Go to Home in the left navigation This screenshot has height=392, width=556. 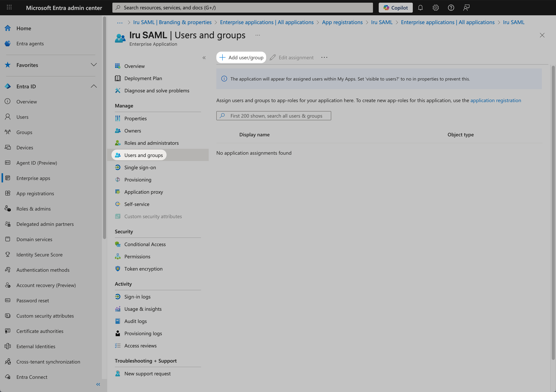[24, 28]
